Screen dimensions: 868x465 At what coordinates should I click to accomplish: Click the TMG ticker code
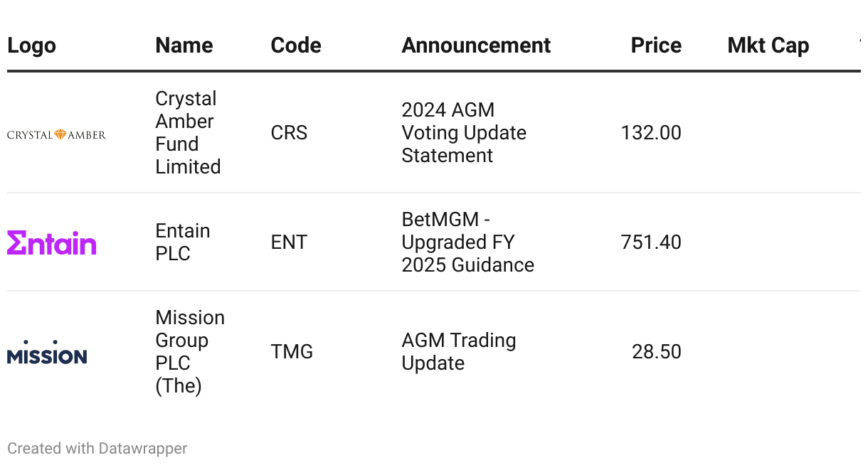[292, 352]
